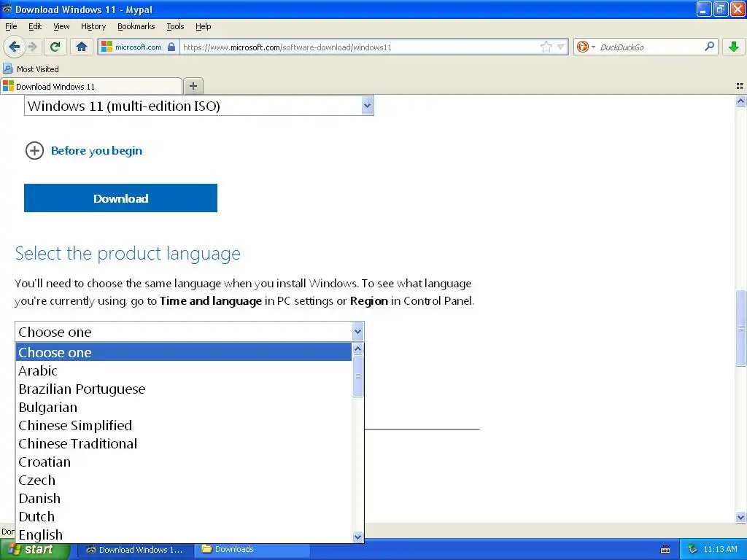Bookmark this page with the star icon
Image resolution: width=747 pixels, height=560 pixels.
tap(546, 47)
